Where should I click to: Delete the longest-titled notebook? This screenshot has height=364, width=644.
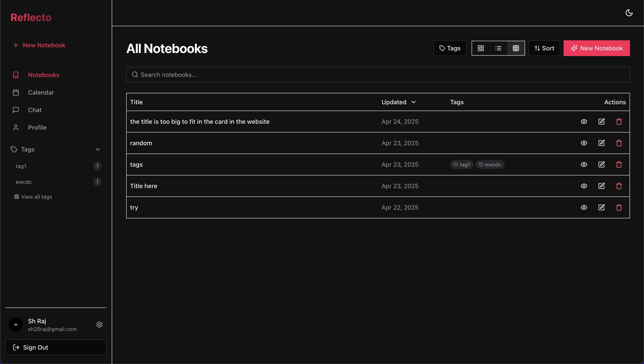coord(619,122)
